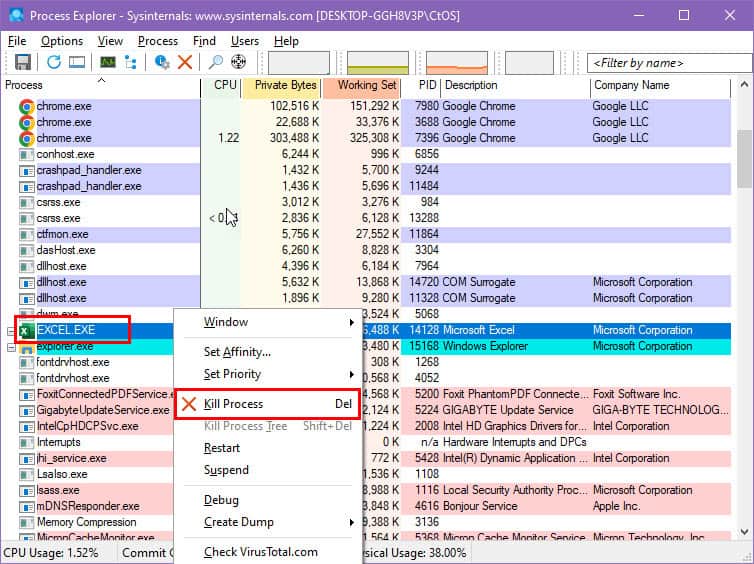The height and width of the screenshot is (564, 754).
Task: Click the Interrupts process icon
Action: click(x=26, y=443)
